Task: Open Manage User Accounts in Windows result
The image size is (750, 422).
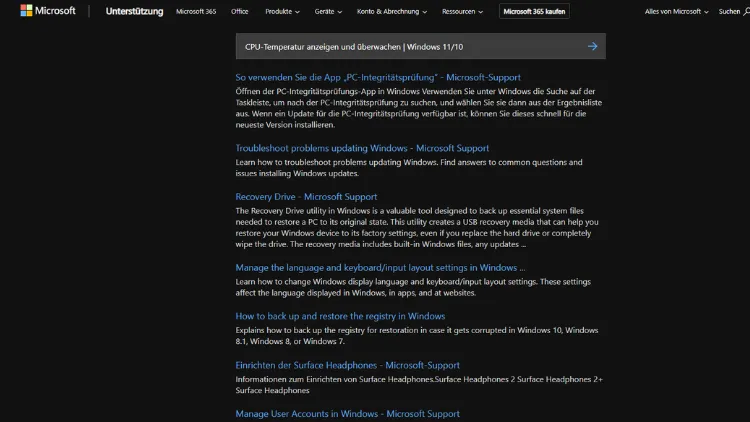Action: pos(347,414)
